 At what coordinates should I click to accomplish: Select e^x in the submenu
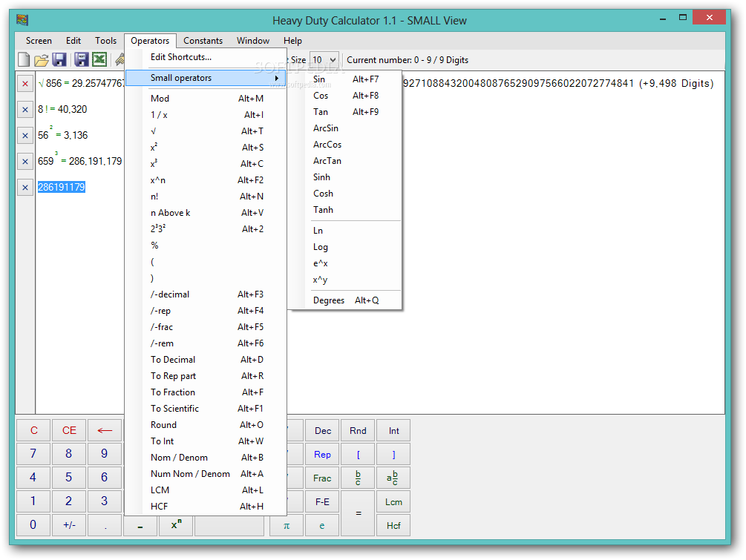[346, 263]
